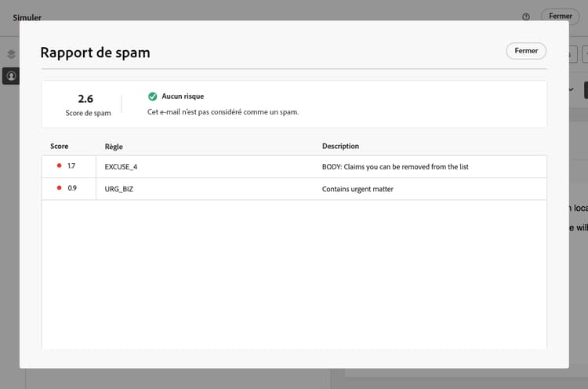Sort by the Score column header
The image size is (588, 389).
pyautogui.click(x=60, y=146)
